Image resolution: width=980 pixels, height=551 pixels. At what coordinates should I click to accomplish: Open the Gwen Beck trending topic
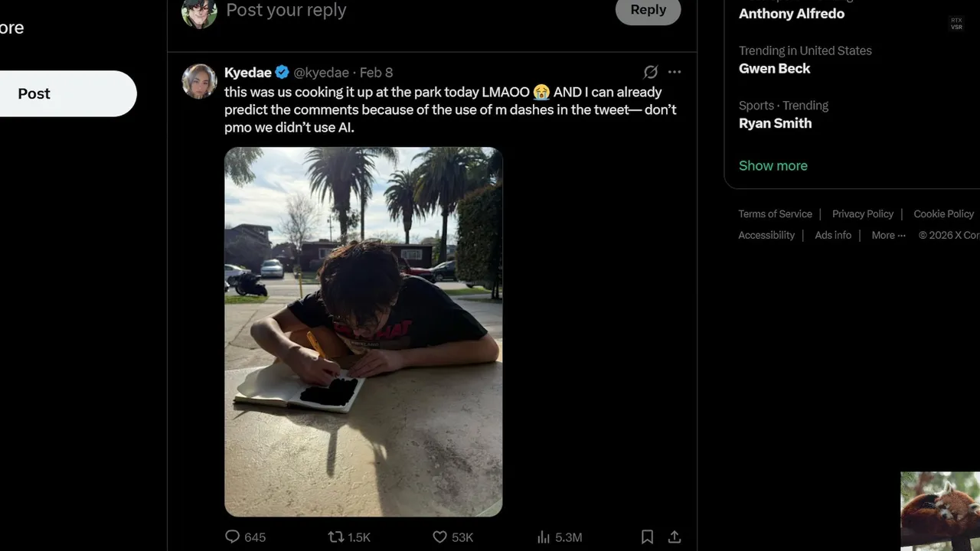tap(774, 68)
